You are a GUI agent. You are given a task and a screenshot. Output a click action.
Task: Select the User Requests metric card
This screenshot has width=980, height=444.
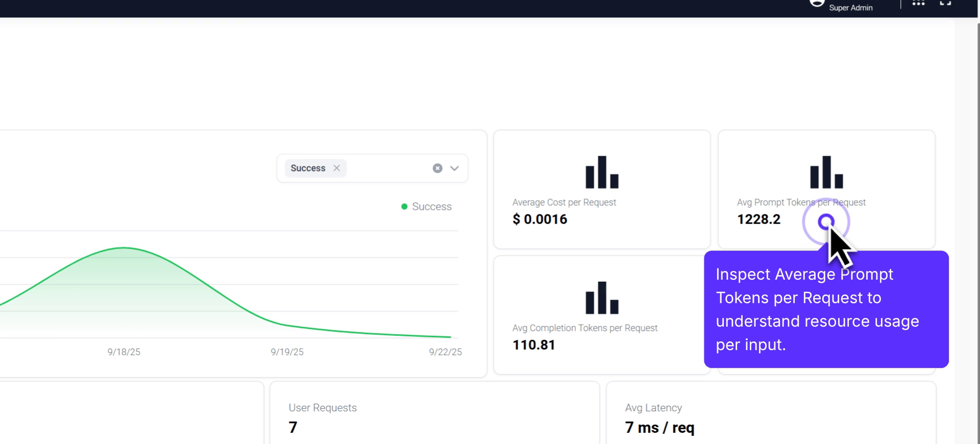(x=434, y=413)
